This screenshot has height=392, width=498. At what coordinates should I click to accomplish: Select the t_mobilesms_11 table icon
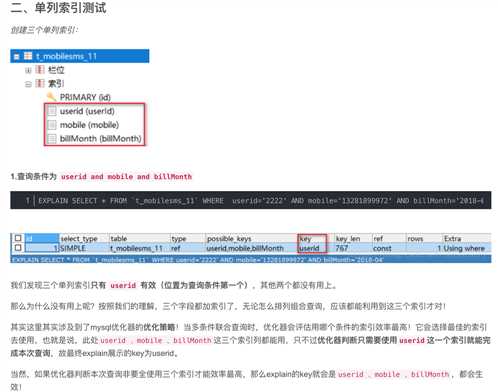click(28, 56)
